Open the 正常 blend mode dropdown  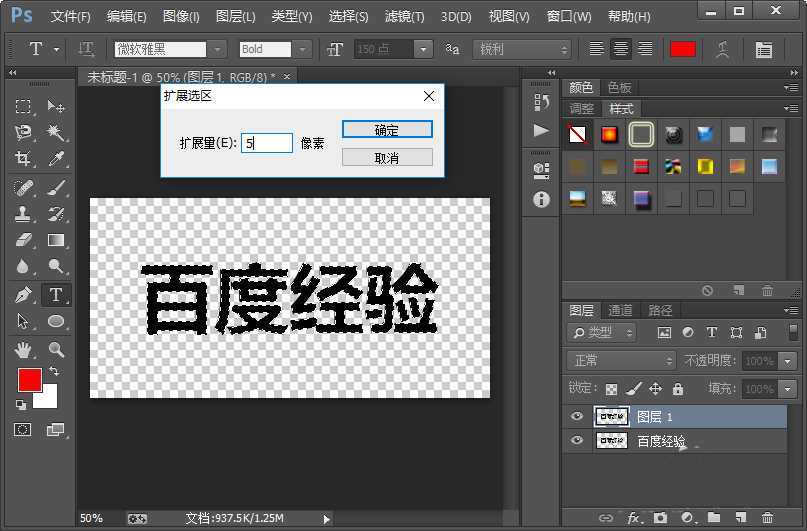(622, 360)
